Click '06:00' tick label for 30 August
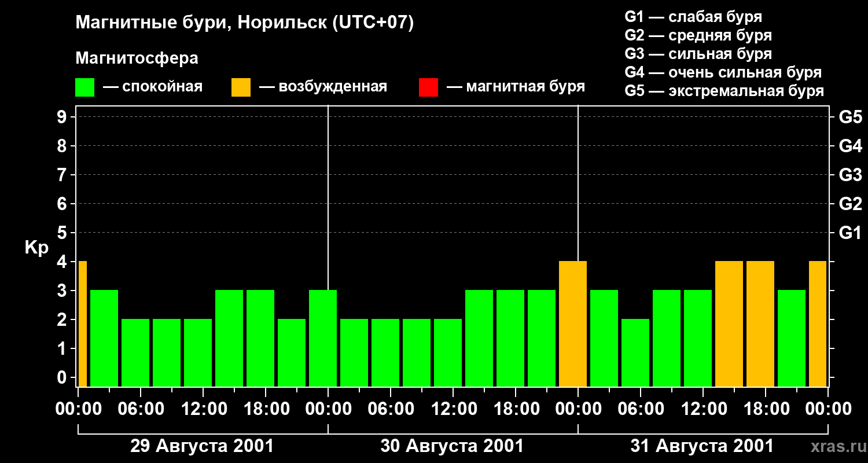 pos(391,409)
